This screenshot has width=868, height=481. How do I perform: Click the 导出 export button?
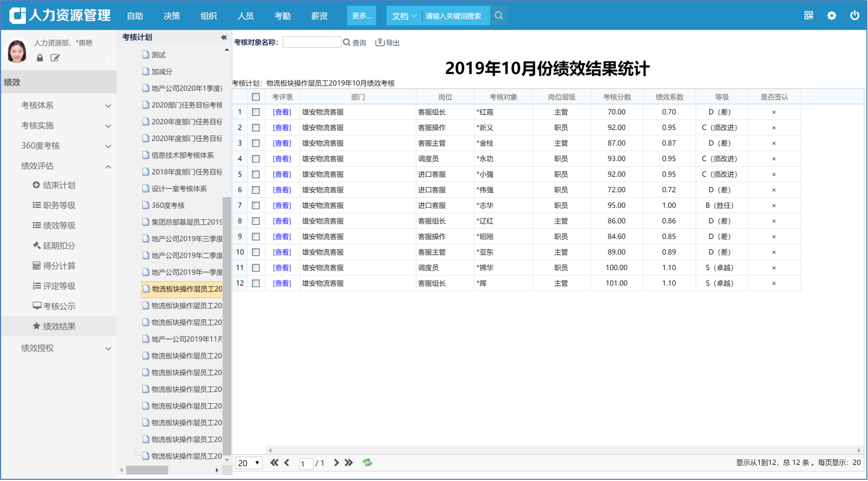388,43
